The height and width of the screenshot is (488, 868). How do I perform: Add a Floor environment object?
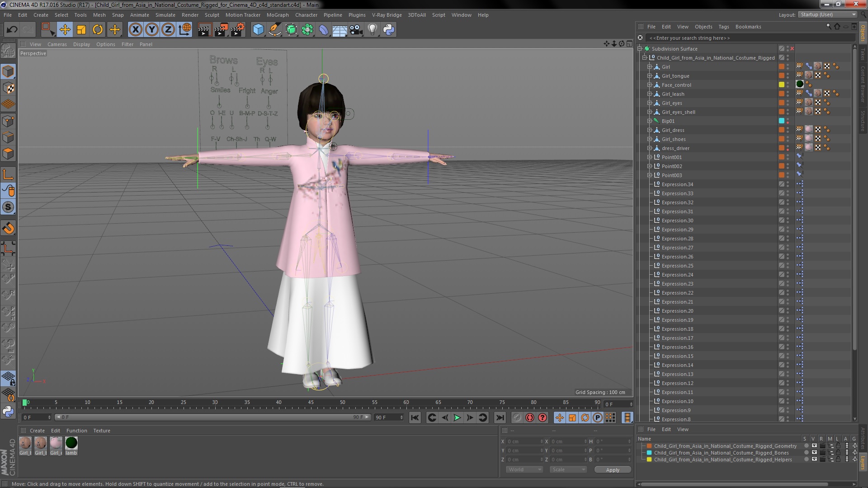[x=340, y=30]
